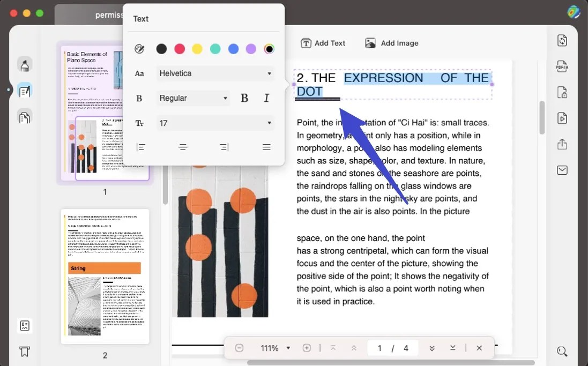Toggle bold formatting in the Text panel

coord(244,98)
